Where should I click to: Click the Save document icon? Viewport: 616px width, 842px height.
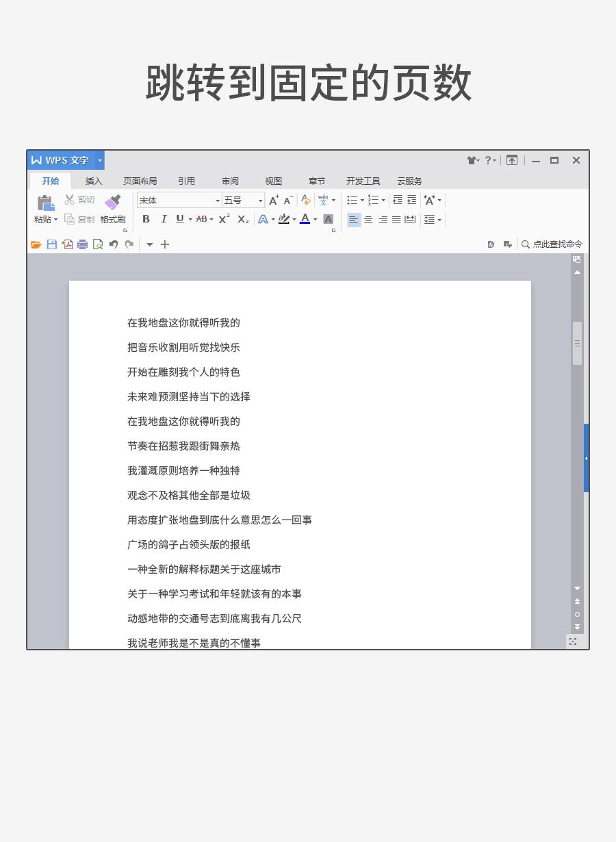51,244
